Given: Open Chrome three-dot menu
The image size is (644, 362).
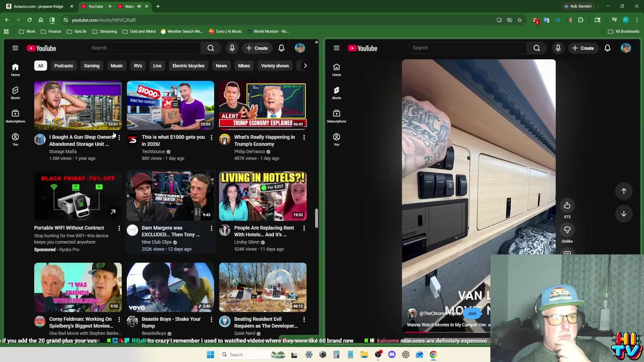Looking at the screenshot, I should click(636, 20).
